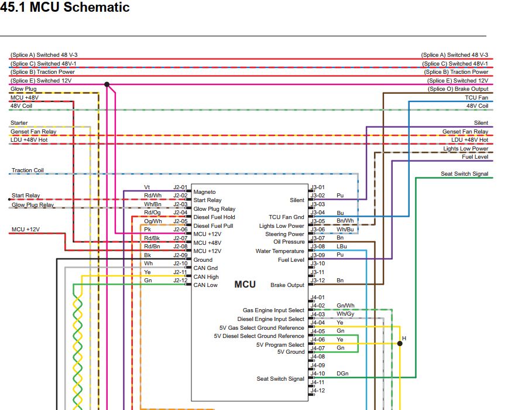Screen dimensions: 532x410
Task: Click the "Bk" wire color code
Action: click(147, 255)
